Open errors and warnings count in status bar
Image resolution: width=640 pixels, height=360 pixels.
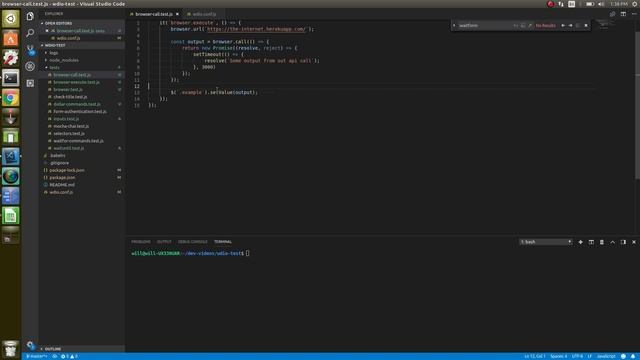(69, 356)
